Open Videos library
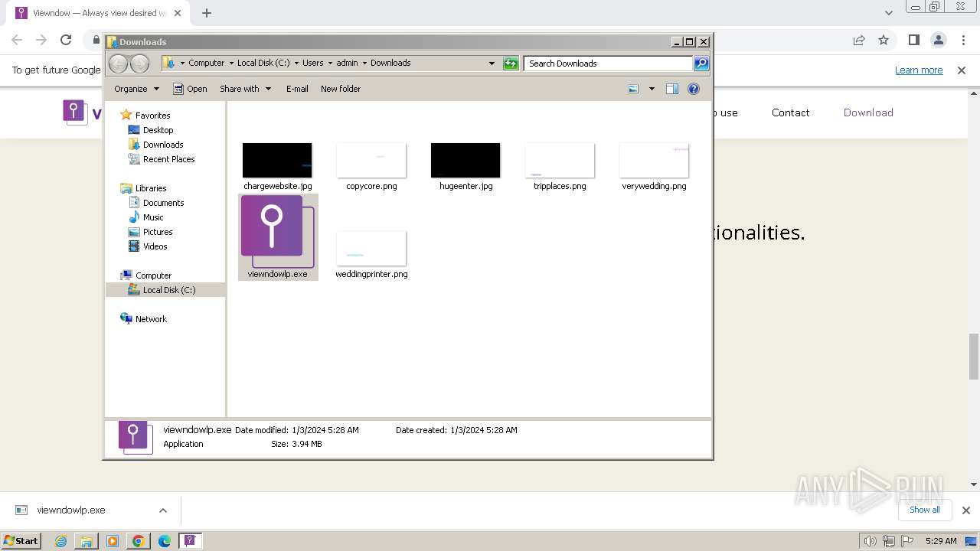The width and height of the screenshot is (980, 551). 155,246
